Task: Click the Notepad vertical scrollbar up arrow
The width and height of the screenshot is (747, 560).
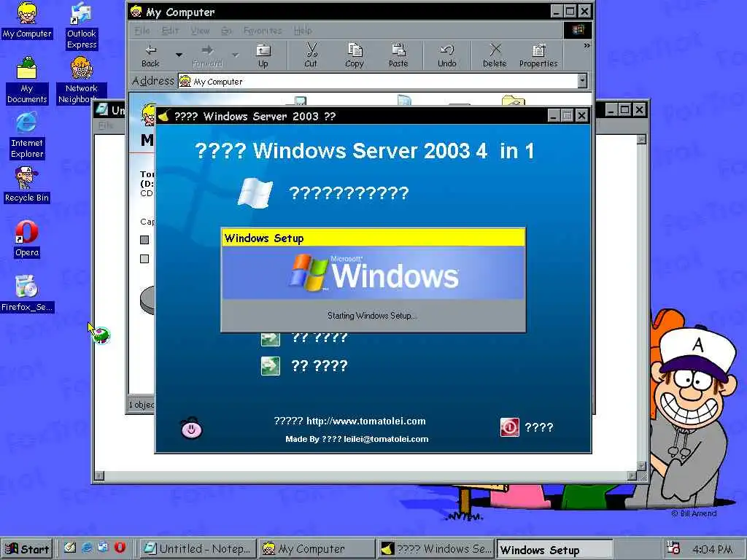Action: click(642, 139)
